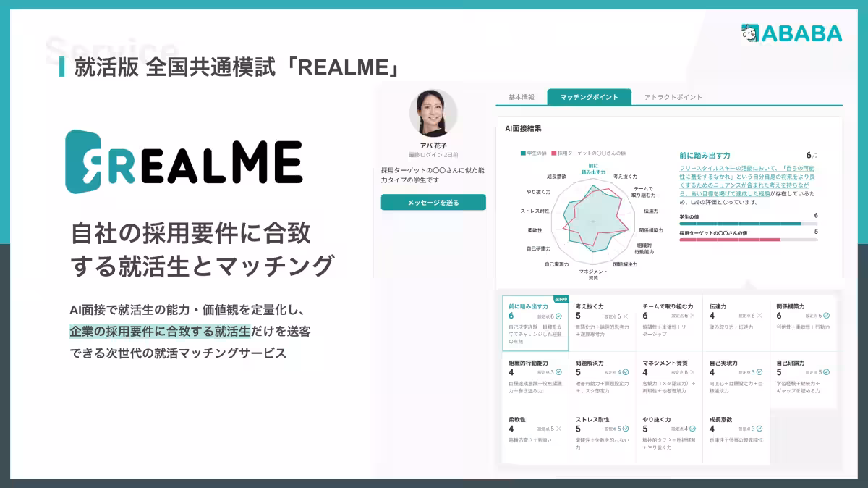Click the checkmark icon on ストレス耐性 card

(626, 428)
